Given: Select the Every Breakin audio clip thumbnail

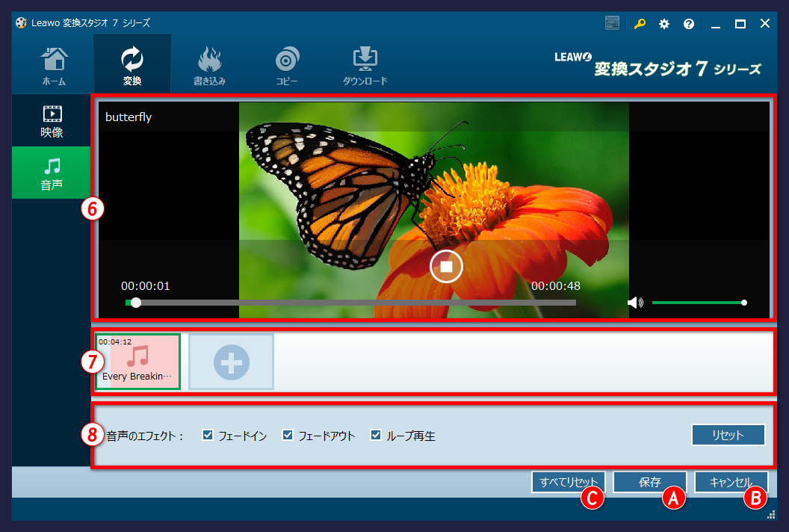Looking at the screenshot, I should 137,361.
